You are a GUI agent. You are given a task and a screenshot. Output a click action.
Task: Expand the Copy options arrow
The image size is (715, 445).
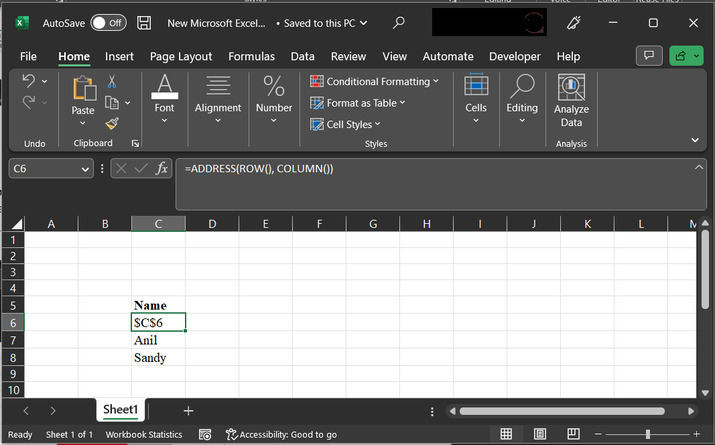(x=128, y=103)
